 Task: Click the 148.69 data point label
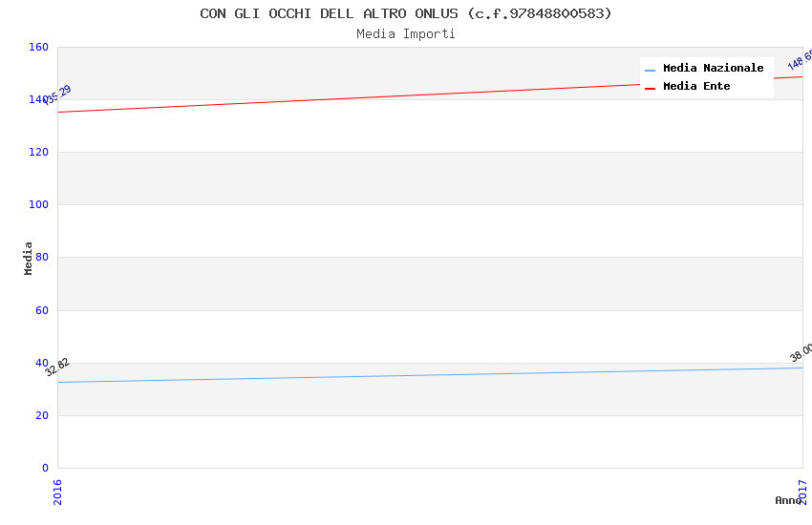801,60
